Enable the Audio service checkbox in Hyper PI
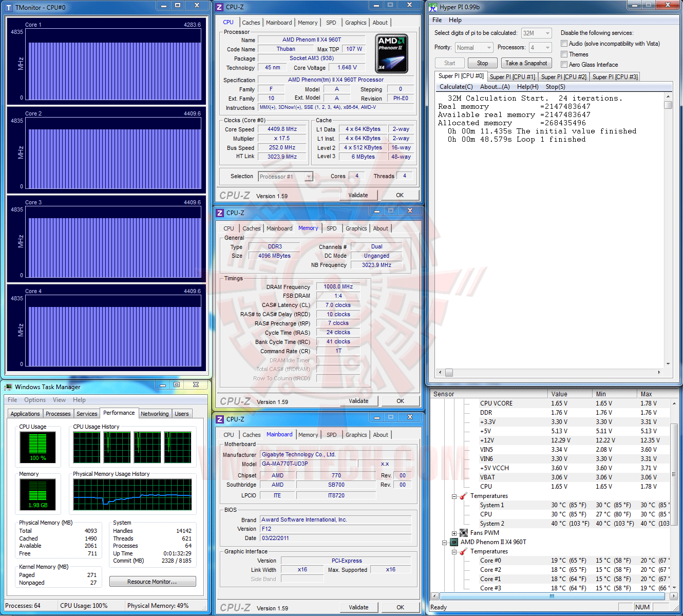Image resolution: width=683 pixels, height=616 pixels. coord(564,44)
